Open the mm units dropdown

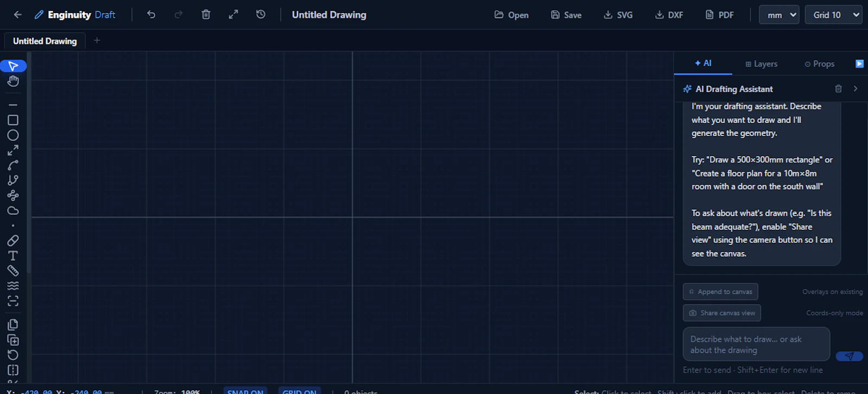[779, 15]
